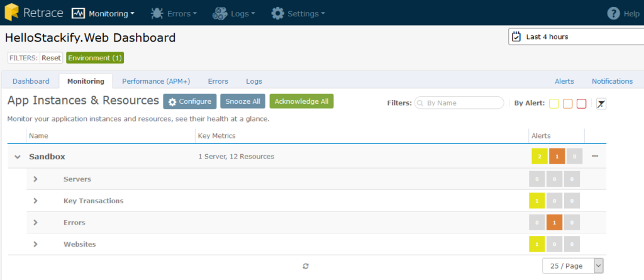
Task: Click the '1 Server, 12 Resources' text
Action: click(x=236, y=157)
